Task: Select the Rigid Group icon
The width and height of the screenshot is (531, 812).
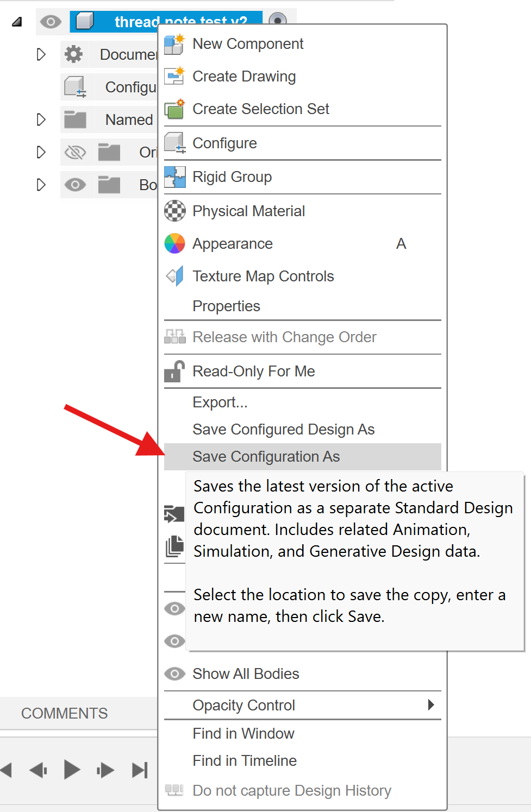Action: pyautogui.click(x=175, y=177)
